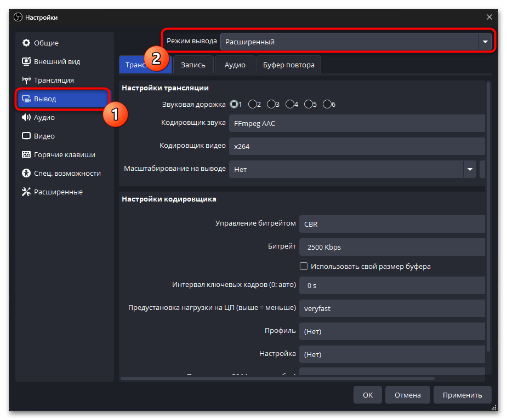This screenshot has height=420, width=507.
Task: Click the Отмена button
Action: [x=407, y=395]
